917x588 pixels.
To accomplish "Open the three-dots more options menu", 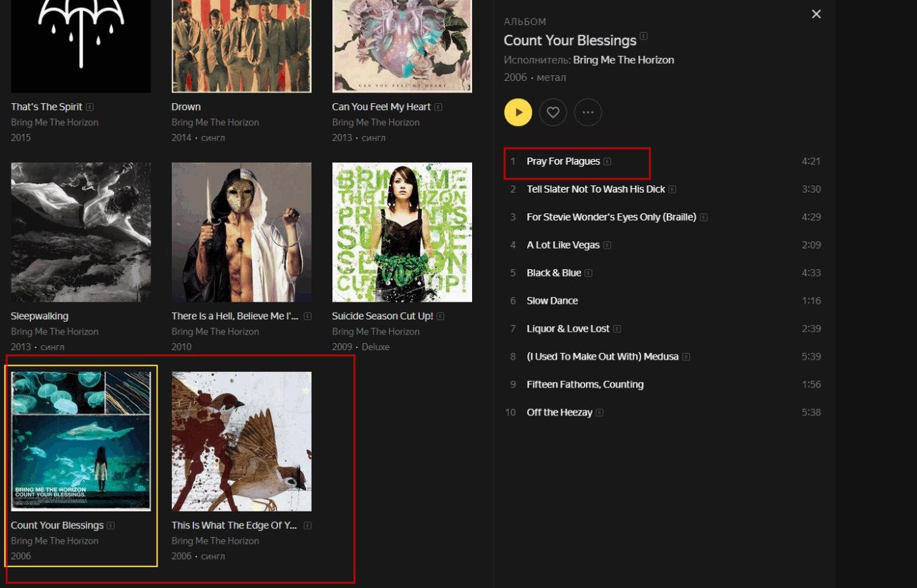I will coord(588,112).
